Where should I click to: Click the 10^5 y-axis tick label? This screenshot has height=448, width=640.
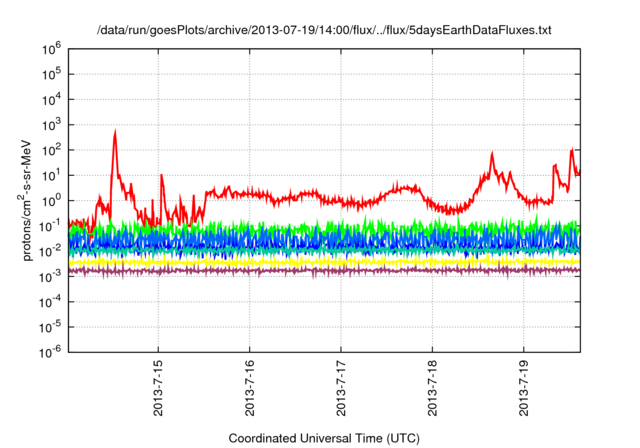[x=51, y=75]
